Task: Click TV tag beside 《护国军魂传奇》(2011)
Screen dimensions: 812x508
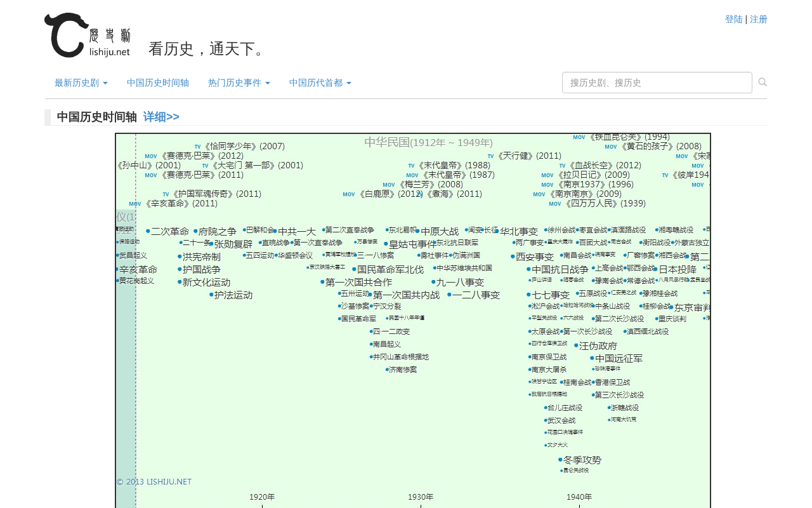Action: (x=166, y=194)
